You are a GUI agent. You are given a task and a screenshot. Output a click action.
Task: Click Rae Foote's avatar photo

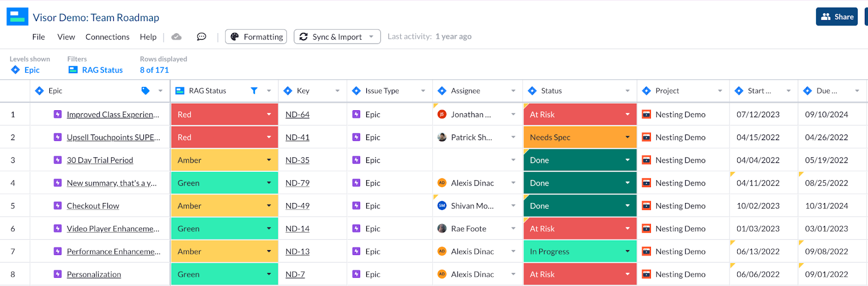point(442,228)
